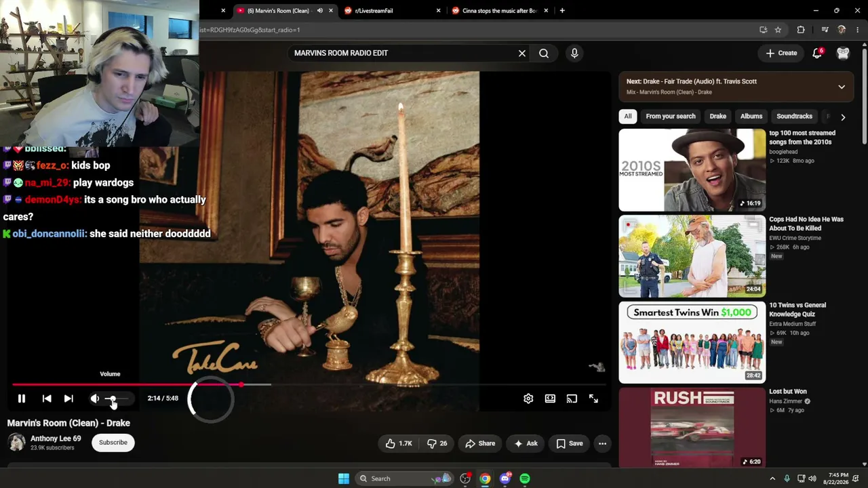Open the Lost but Won video title

pyautogui.click(x=788, y=392)
